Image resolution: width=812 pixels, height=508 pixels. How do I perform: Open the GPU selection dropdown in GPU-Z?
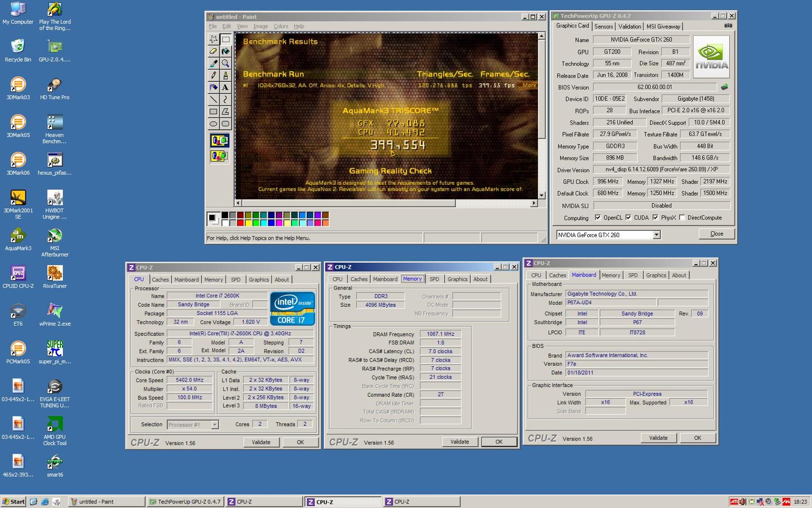[x=656, y=235]
